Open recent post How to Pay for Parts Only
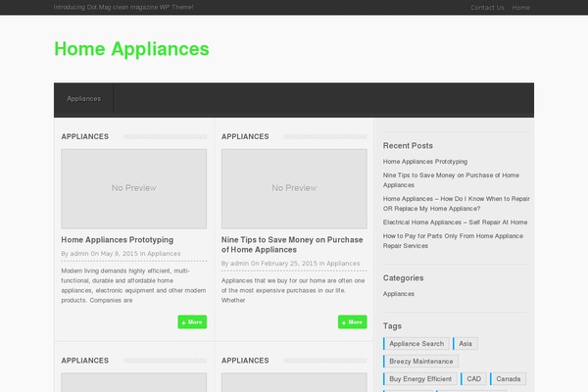The height and width of the screenshot is (392, 588). pyautogui.click(x=453, y=241)
